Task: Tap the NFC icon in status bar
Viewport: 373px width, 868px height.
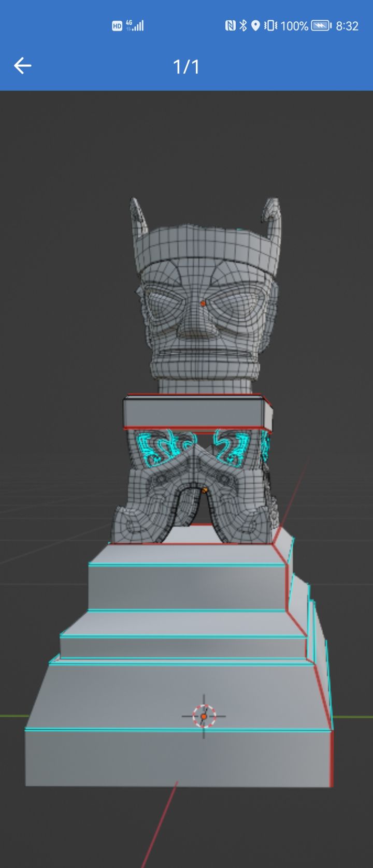Action: (x=230, y=25)
